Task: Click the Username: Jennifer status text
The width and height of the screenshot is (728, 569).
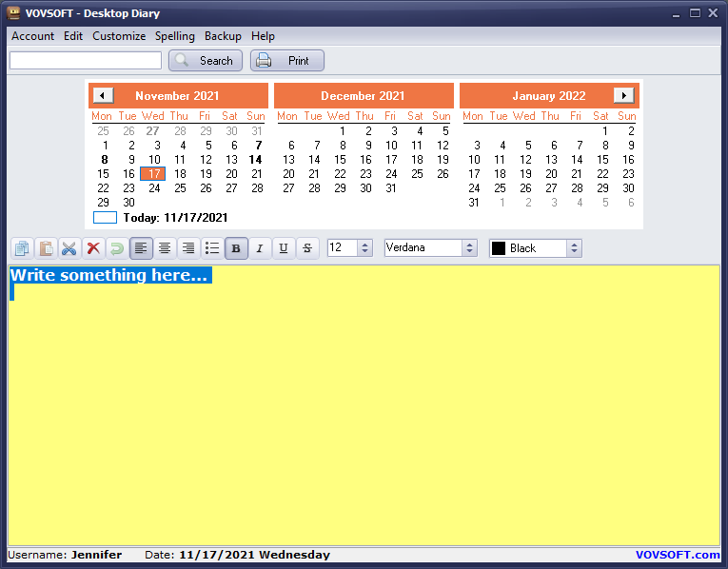Action: pyautogui.click(x=65, y=555)
